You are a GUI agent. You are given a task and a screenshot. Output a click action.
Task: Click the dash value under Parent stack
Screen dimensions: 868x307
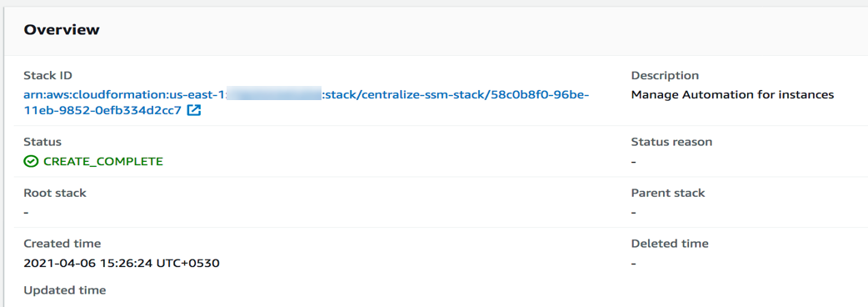point(633,212)
